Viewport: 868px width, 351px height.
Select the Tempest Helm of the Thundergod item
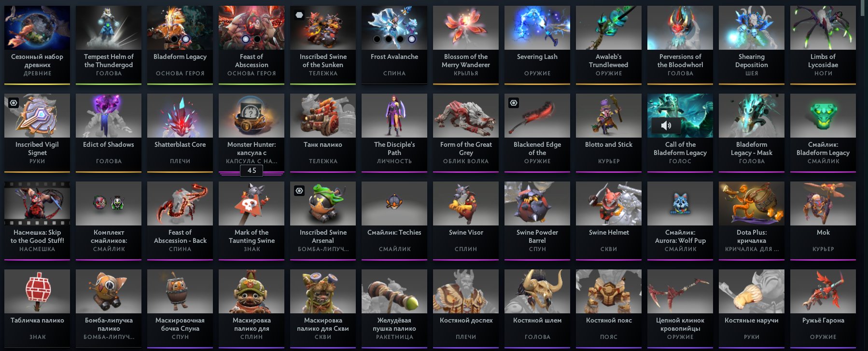[109, 45]
